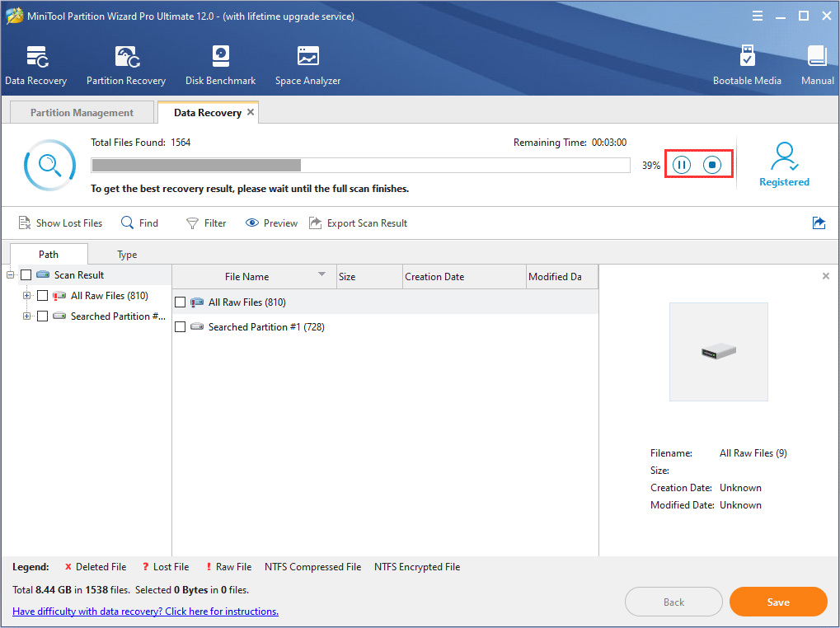Open data recovery instructions link
Screen dimensions: 840x628
point(145,611)
